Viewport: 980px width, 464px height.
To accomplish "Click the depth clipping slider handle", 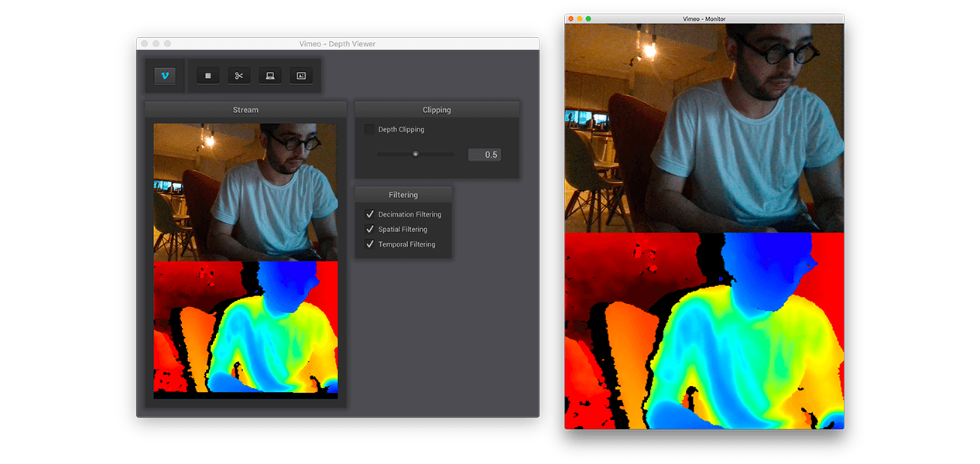I will point(416,154).
